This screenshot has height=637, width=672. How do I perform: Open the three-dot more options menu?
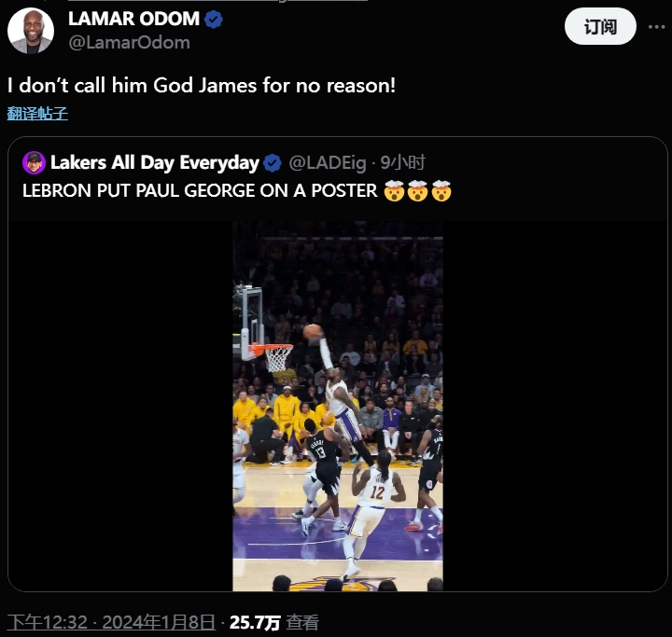pyautogui.click(x=656, y=27)
